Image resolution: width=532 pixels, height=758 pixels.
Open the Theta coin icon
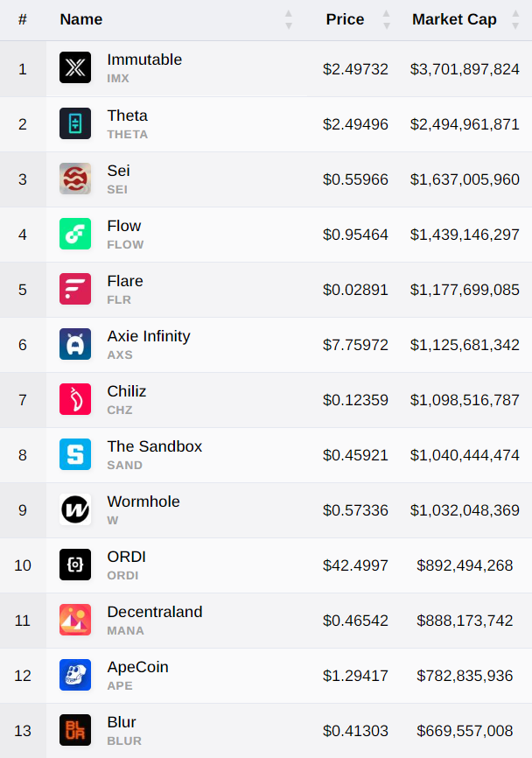(75, 123)
